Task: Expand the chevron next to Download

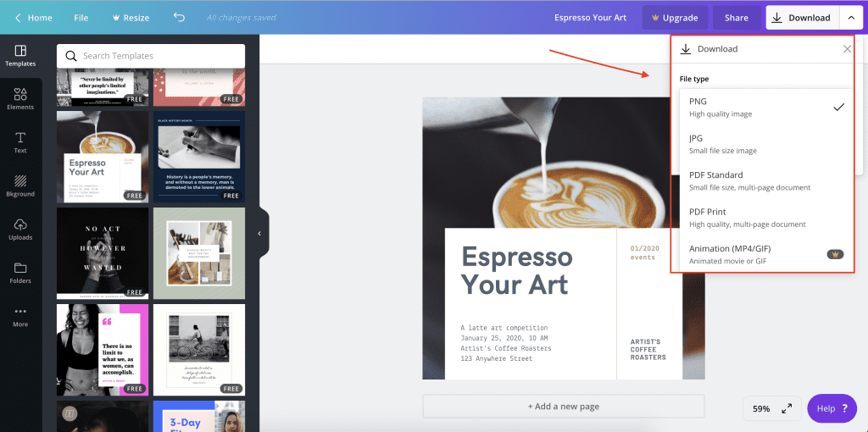Action: [850, 18]
